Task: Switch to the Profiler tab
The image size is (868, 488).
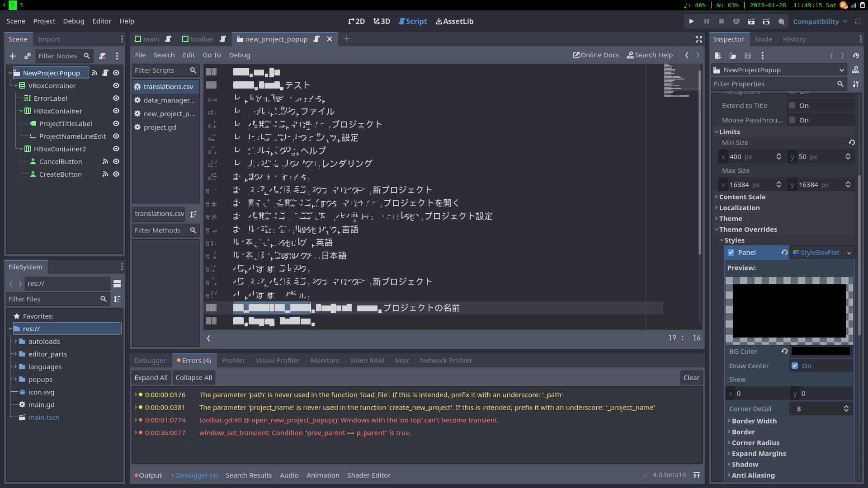Action: point(233,360)
